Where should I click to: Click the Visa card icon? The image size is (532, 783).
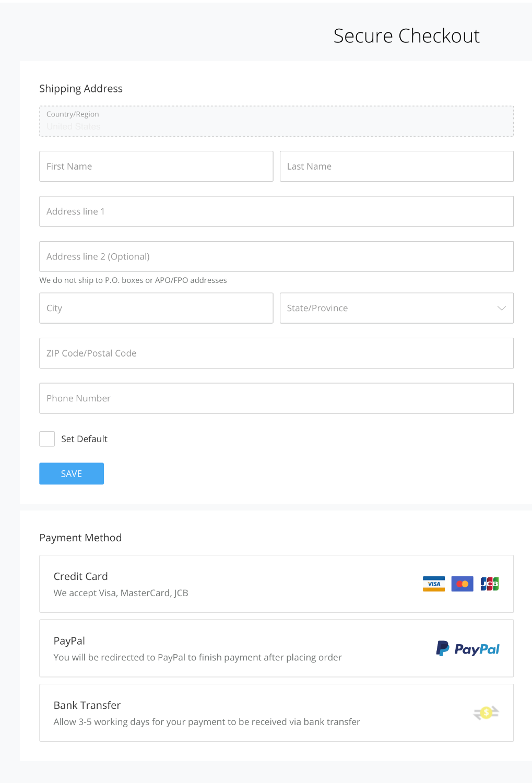coord(433,584)
